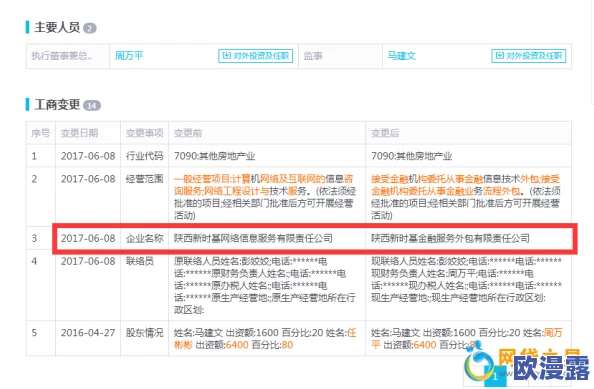Screen dimensions: 594x389
Task: Click 对外投资及任职 button next to 周万平
Action: point(256,56)
